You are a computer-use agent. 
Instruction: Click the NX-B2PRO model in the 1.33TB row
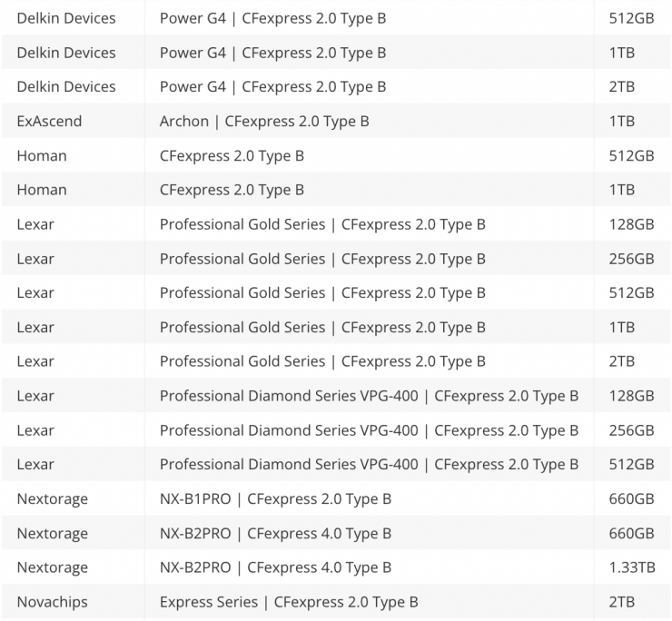pos(275,567)
